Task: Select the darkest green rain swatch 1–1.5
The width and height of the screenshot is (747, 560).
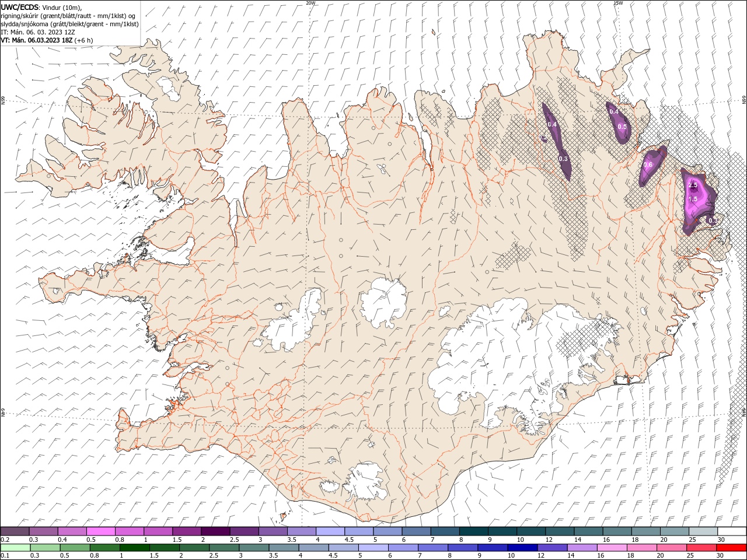Action: point(135,548)
